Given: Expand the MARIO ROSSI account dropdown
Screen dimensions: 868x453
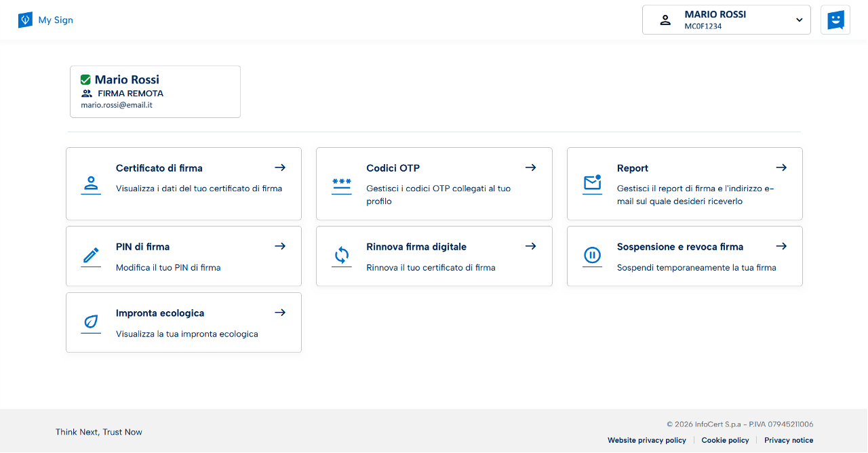Looking at the screenshot, I should (x=799, y=20).
